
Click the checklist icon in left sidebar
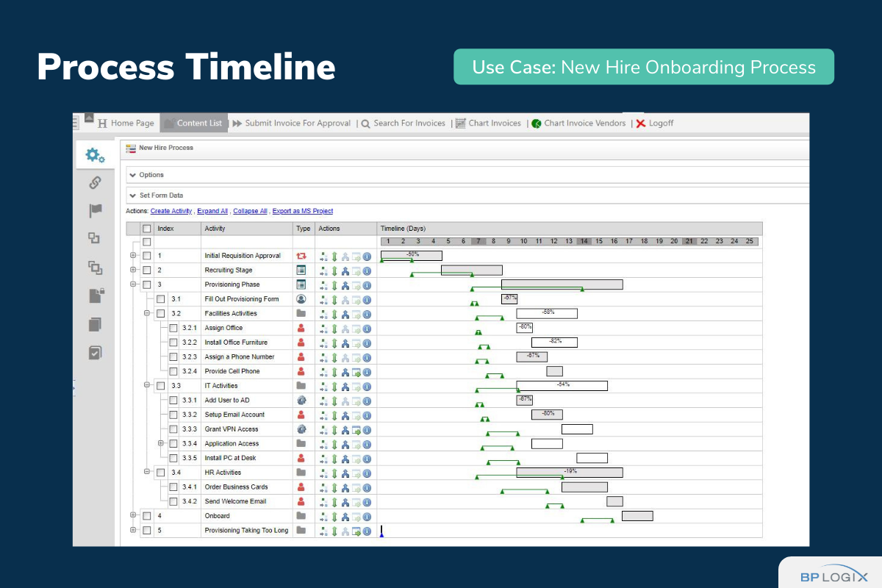(x=95, y=353)
